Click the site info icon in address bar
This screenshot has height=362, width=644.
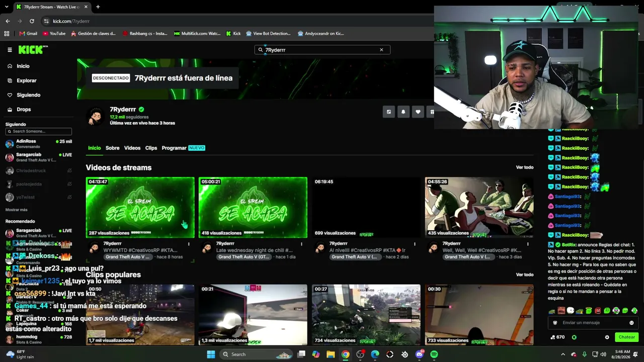(46, 21)
